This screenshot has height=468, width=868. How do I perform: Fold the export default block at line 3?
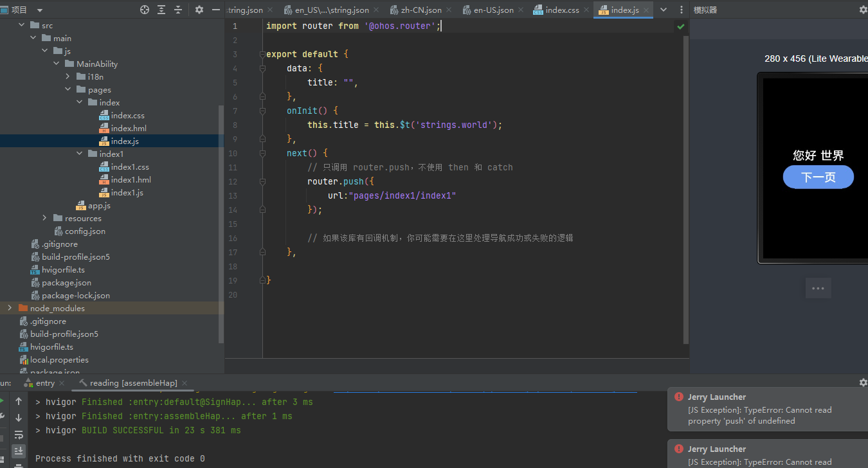click(x=262, y=54)
